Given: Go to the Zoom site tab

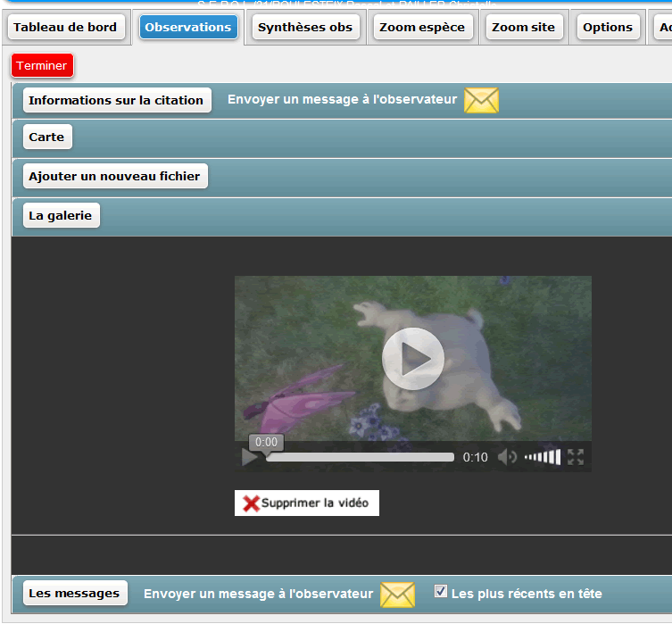Looking at the screenshot, I should coord(523,28).
